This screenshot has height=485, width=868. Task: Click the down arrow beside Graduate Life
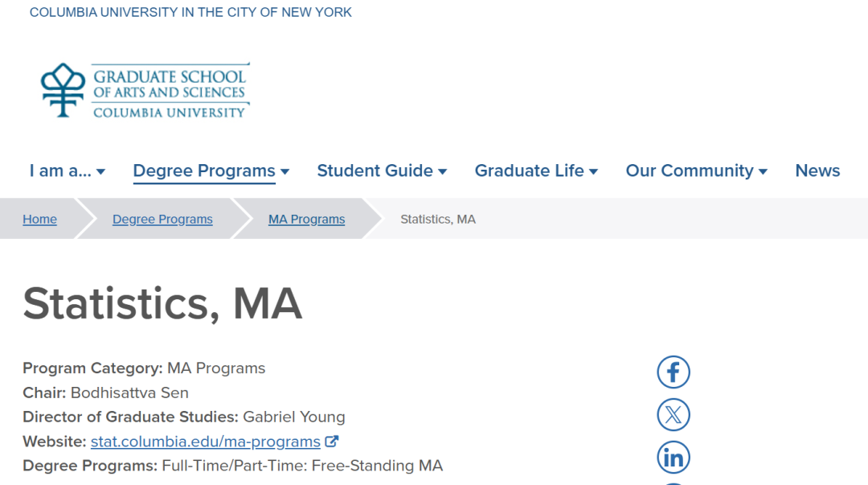[594, 172]
